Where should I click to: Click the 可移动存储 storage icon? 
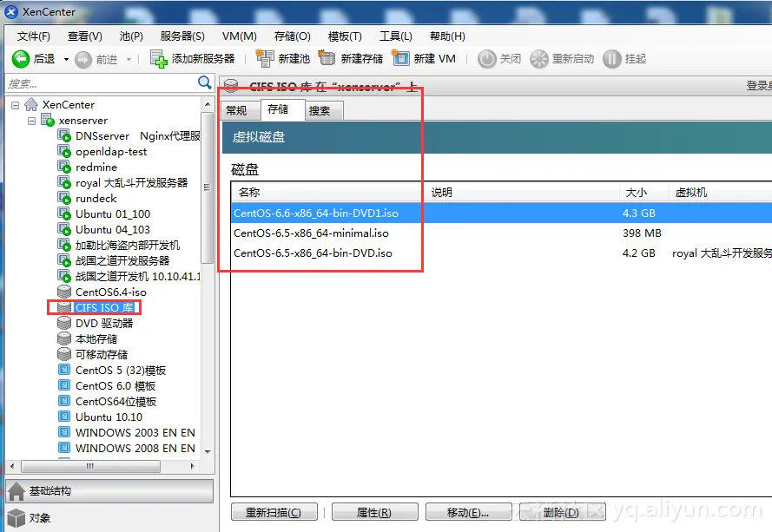point(64,354)
